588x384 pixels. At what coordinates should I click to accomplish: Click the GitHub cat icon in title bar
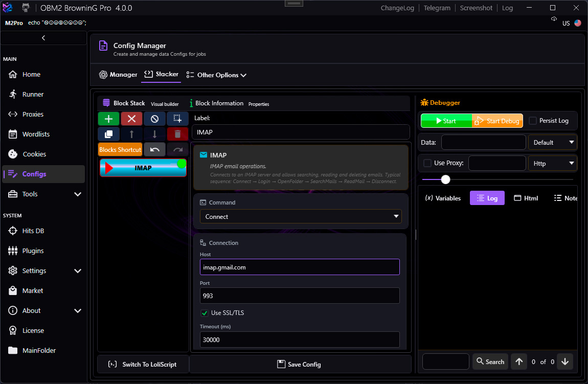coord(26,8)
